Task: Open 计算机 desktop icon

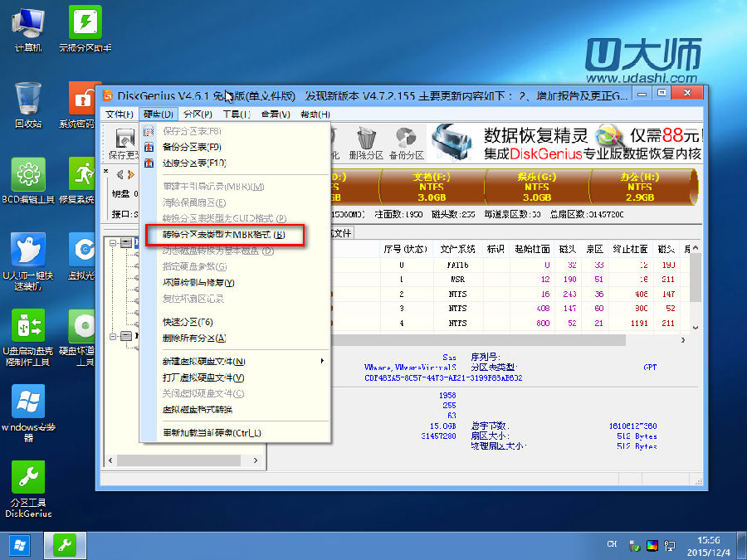Action: [x=28, y=30]
